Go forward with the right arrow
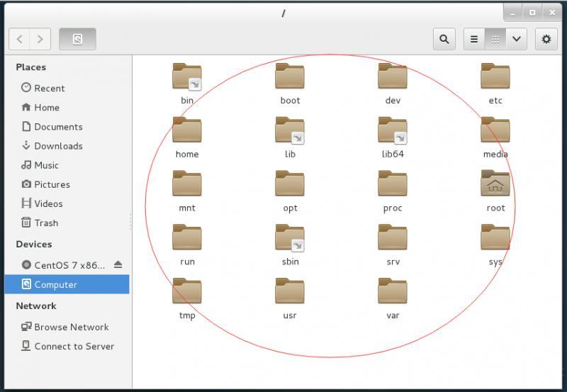 [x=40, y=39]
